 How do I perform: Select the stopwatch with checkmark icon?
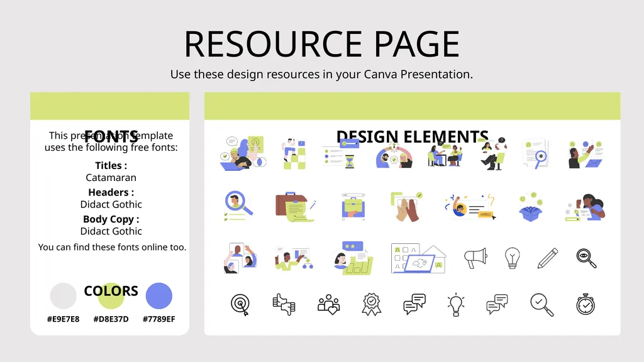click(x=586, y=304)
